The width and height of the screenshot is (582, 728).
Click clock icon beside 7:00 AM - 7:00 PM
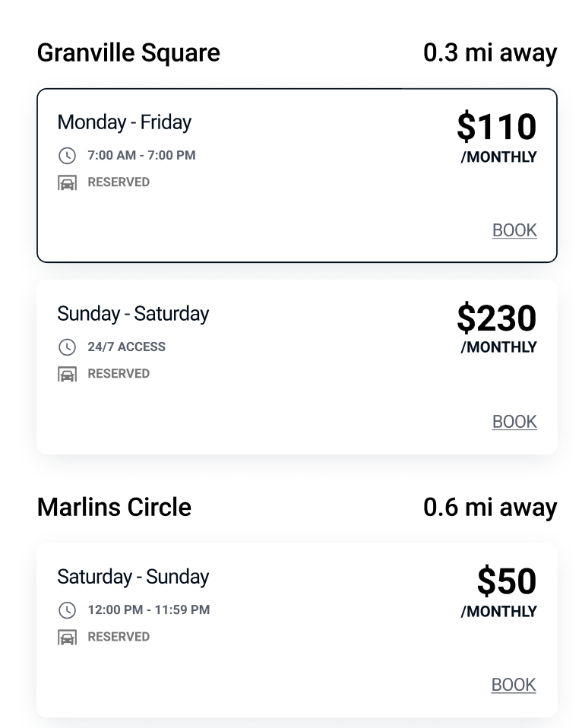(x=68, y=156)
